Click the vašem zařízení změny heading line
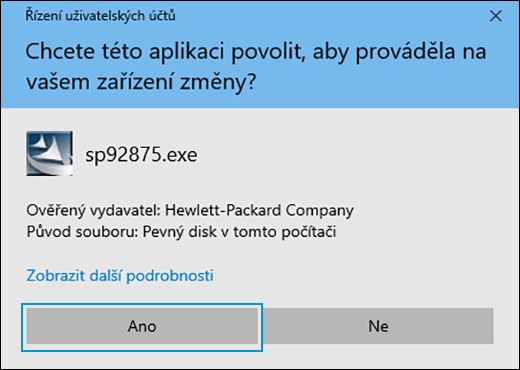This screenshot has height=370, width=520. 141,82
